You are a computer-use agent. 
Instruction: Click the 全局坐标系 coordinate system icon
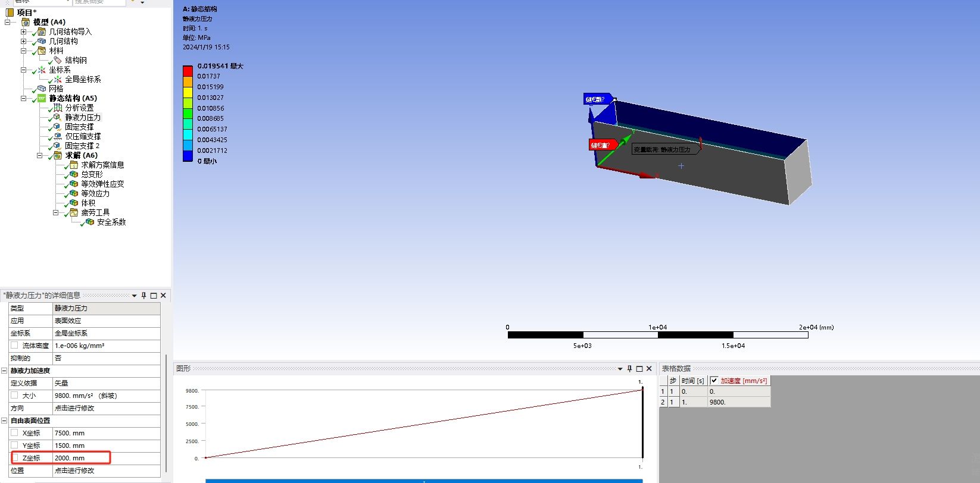pos(58,79)
